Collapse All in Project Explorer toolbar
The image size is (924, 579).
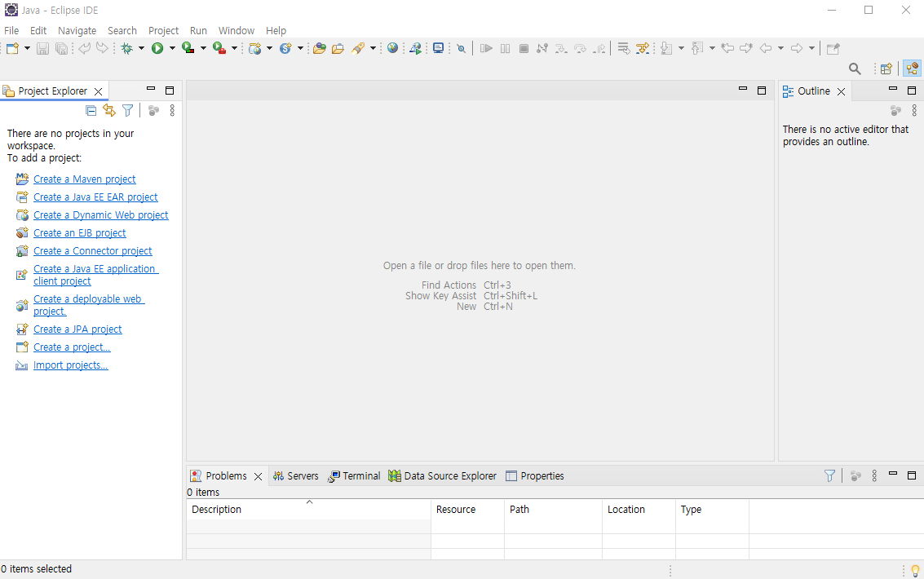coord(91,110)
